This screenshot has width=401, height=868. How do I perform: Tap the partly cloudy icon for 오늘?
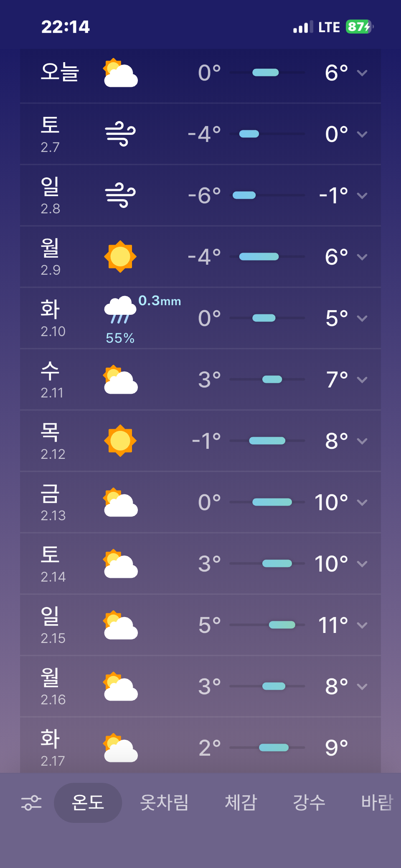pos(120,73)
